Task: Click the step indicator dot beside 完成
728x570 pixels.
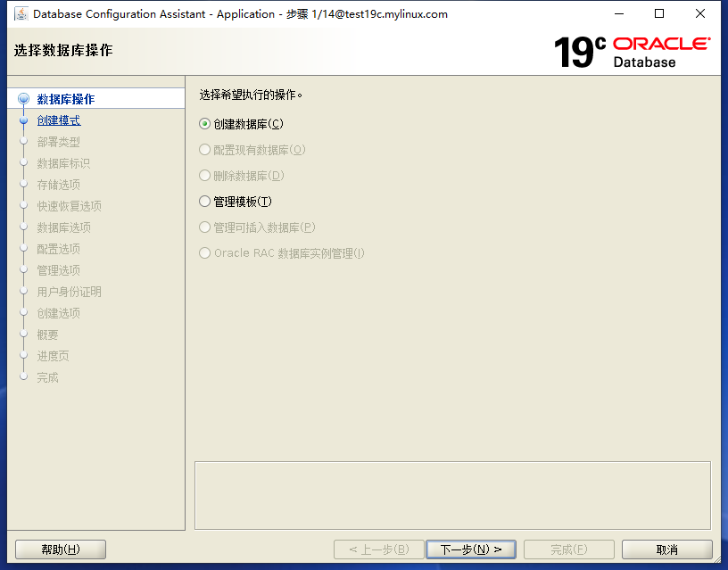Action: tap(25, 377)
